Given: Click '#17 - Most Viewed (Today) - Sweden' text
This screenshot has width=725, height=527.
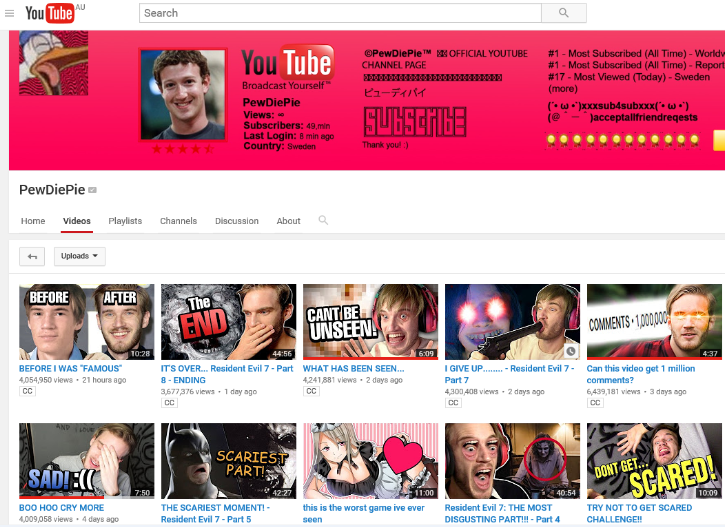Looking at the screenshot, I should click(x=629, y=77).
